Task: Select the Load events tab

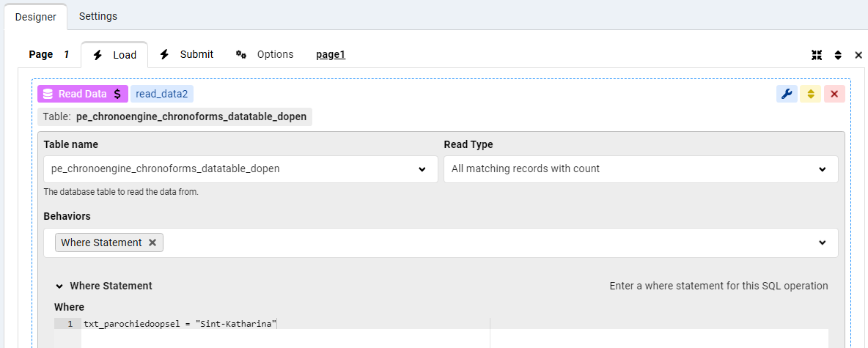Action: tap(114, 55)
